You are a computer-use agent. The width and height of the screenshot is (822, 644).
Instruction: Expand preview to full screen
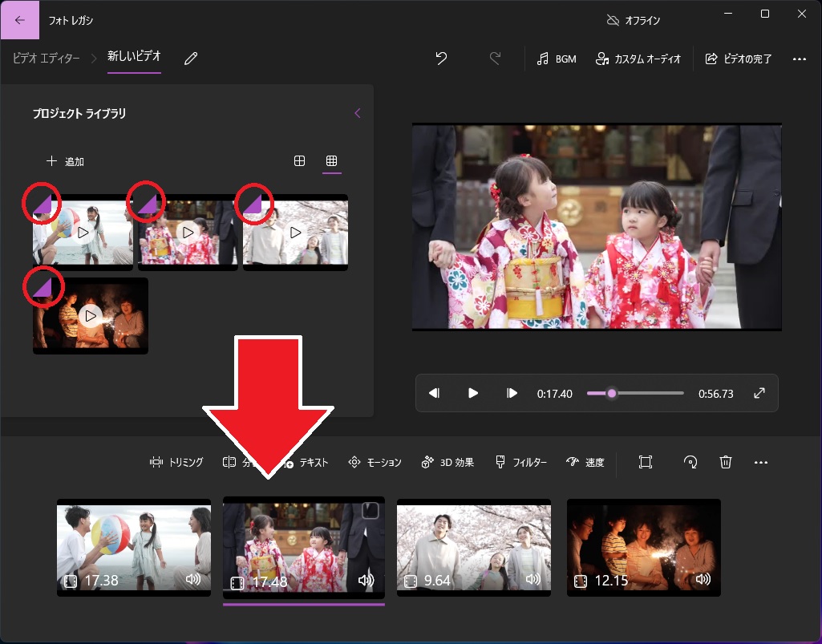(x=759, y=393)
